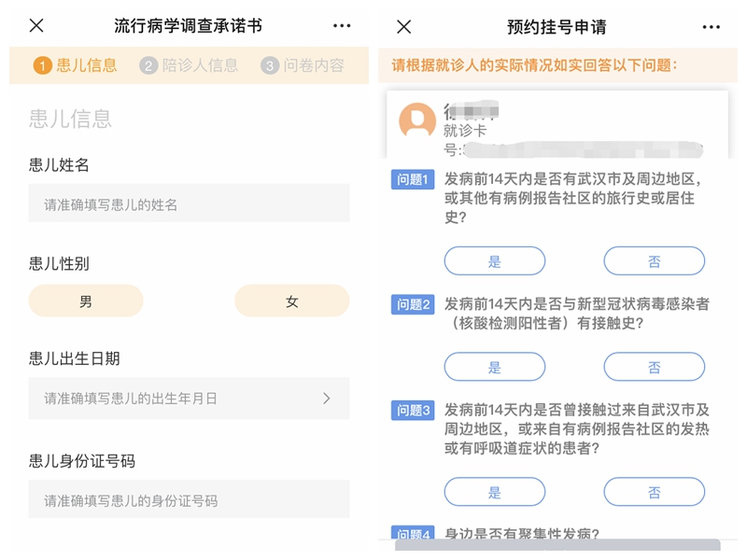Click the 患儿身份证号码 input field
The height and width of the screenshot is (560, 747).
coord(189,500)
